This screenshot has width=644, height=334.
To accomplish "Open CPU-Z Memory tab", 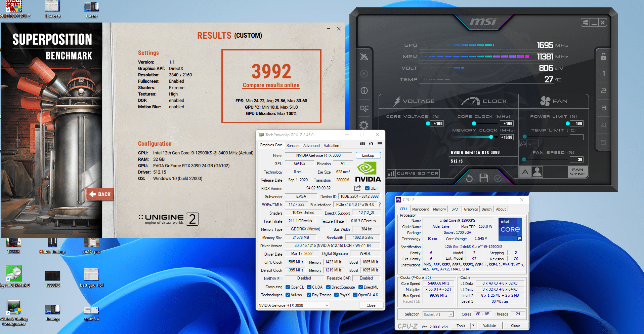I will (439, 209).
